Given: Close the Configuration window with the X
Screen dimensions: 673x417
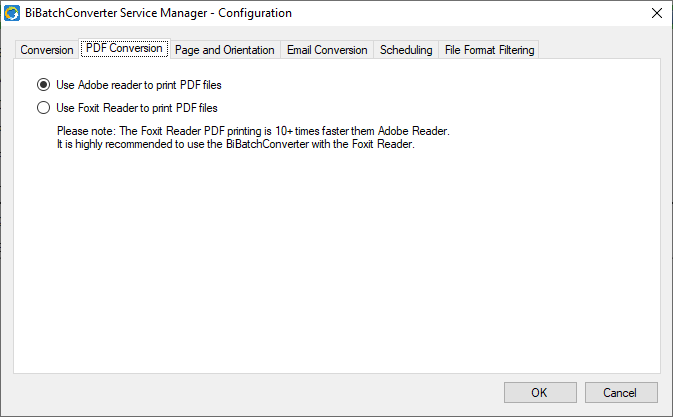Looking at the screenshot, I should point(657,13).
